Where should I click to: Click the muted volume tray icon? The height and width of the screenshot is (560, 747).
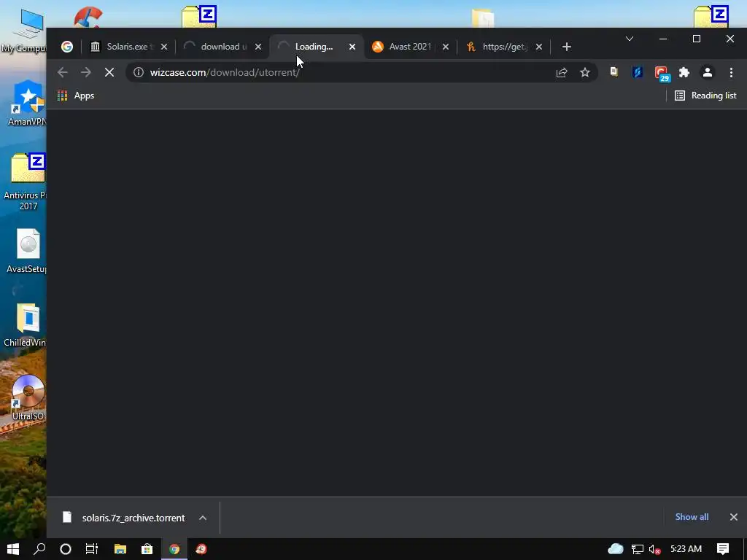pos(654,549)
